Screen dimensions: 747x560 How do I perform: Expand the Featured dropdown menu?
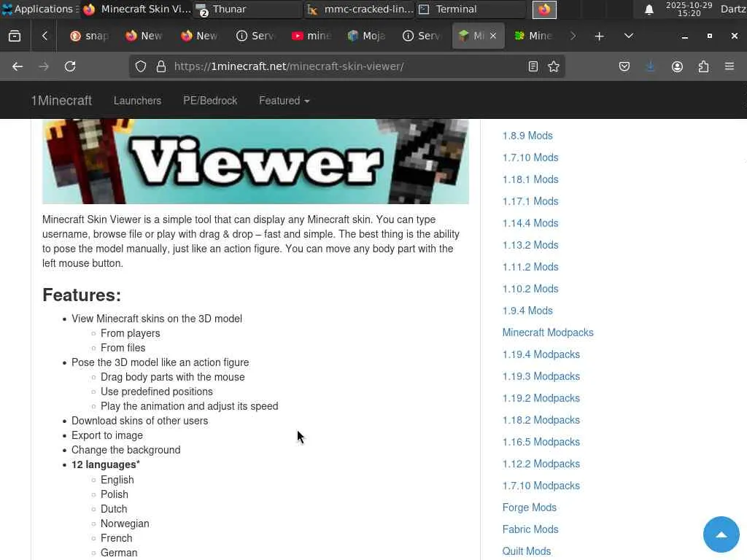point(284,101)
